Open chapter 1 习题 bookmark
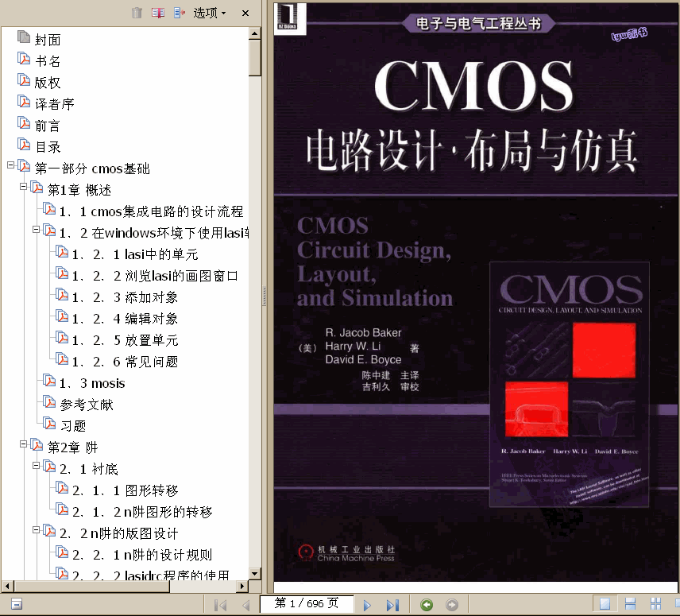This screenshot has height=616, width=680. [73, 426]
